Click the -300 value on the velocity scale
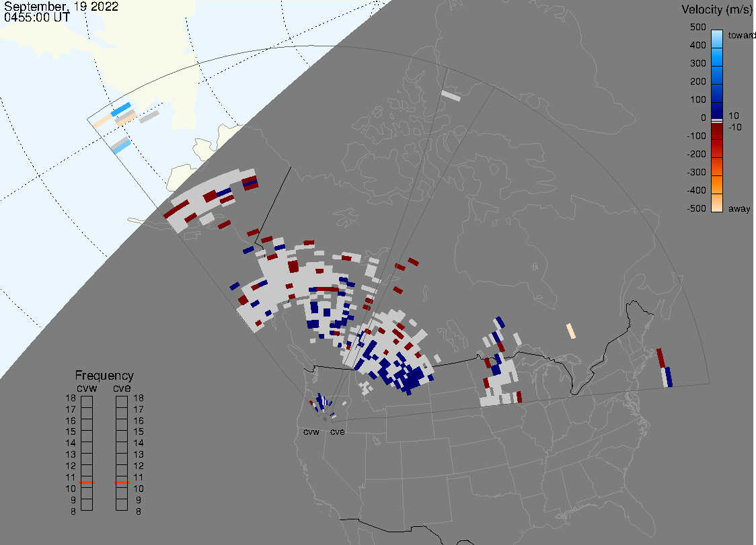This screenshot has height=545, width=756. (x=696, y=173)
